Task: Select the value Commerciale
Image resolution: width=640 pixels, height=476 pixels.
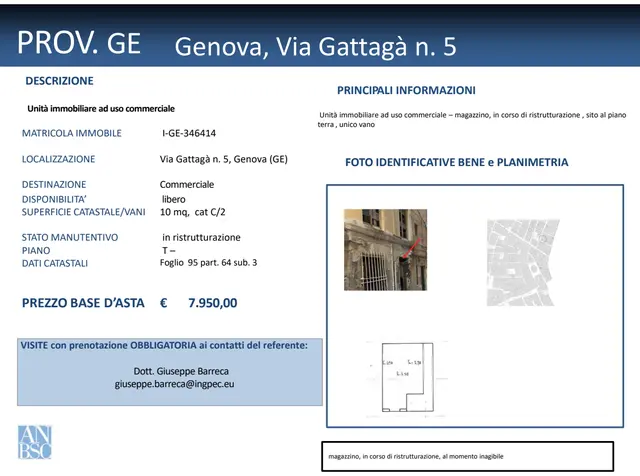Action: tap(187, 185)
